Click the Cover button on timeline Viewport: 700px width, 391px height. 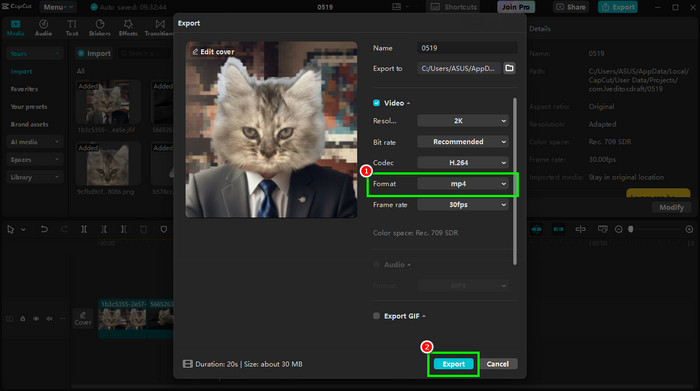(83, 319)
